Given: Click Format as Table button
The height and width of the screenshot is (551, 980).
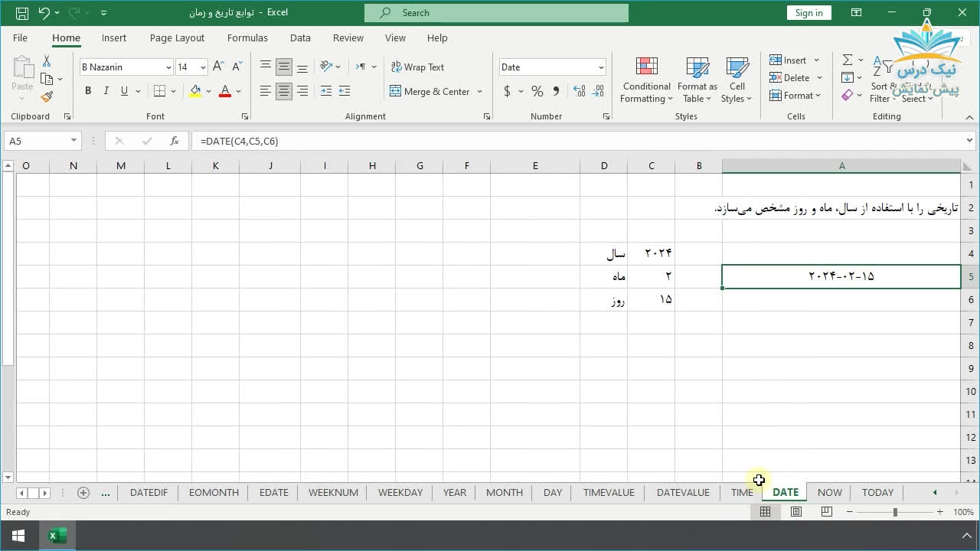Looking at the screenshot, I should 697,80.
